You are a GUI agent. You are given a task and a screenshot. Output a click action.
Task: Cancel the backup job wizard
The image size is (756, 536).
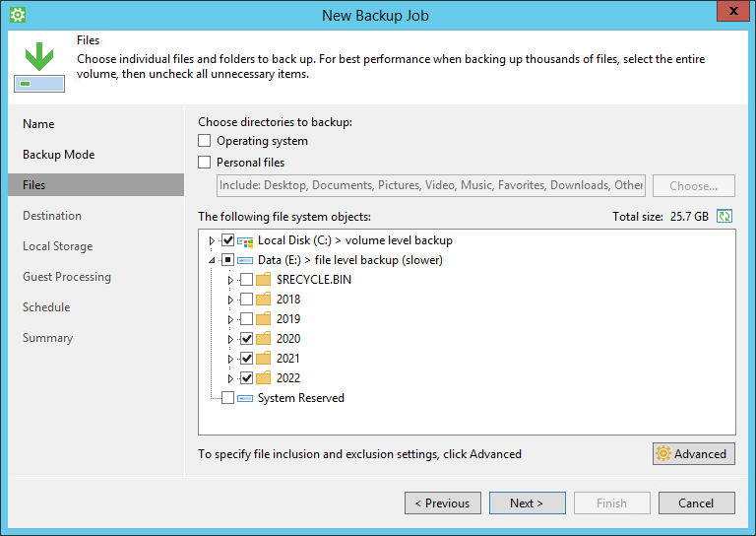[x=697, y=503]
